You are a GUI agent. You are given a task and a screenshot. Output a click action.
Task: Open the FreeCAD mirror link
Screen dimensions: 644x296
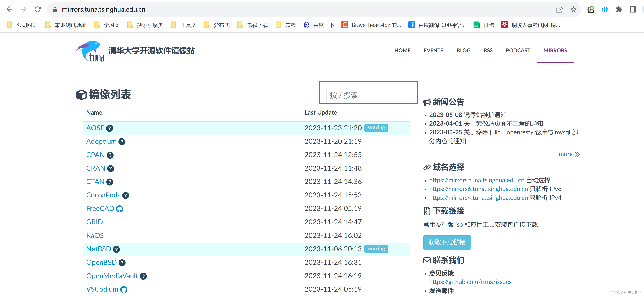pyautogui.click(x=100, y=209)
